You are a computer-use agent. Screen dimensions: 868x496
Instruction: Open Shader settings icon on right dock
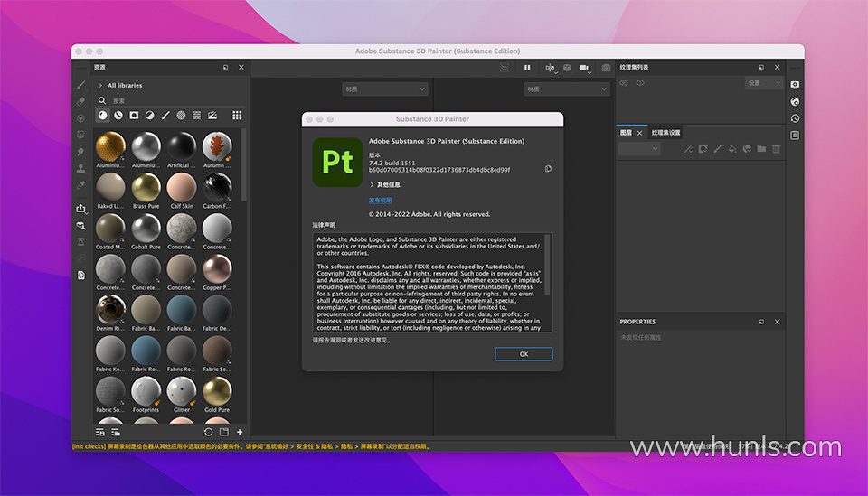[795, 101]
